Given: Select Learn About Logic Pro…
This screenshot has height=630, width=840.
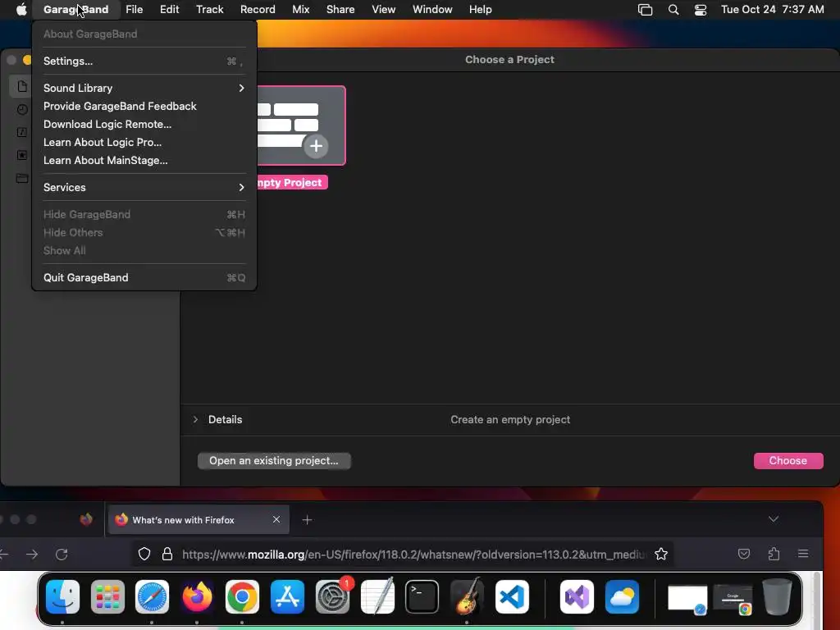Looking at the screenshot, I should [144, 143].
